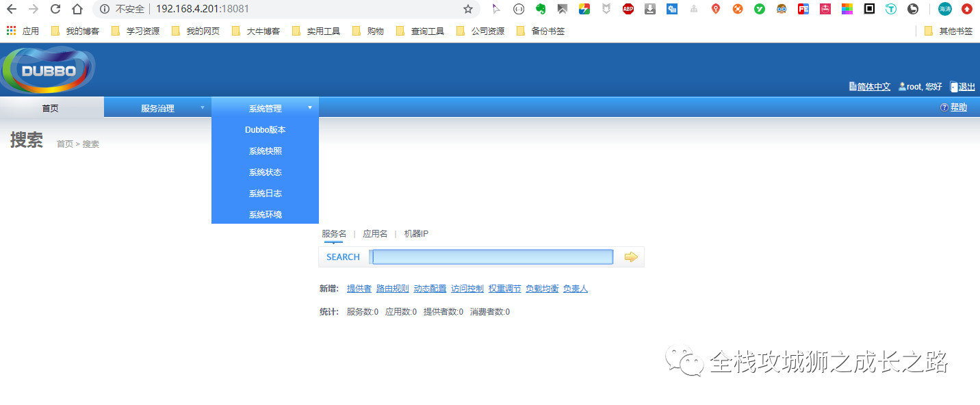This screenshot has height=405, width=980.
Task: Open the 查询工具 bookmarks folder
Action: tap(421, 31)
